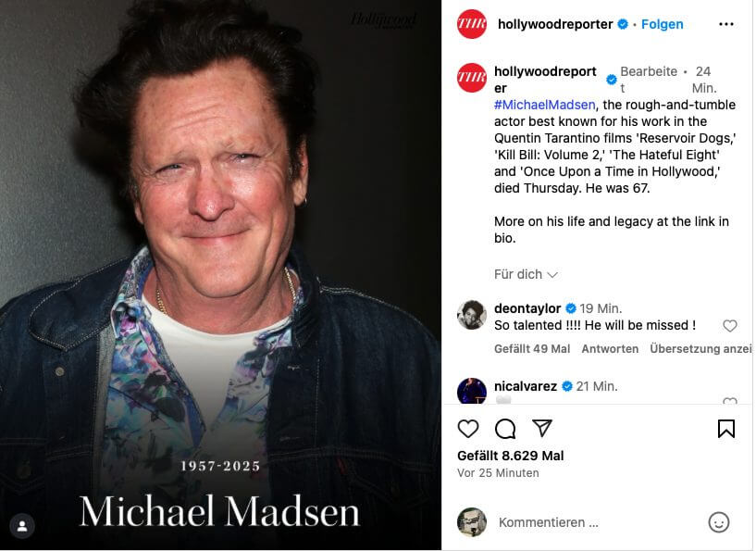
Task: Open three-dot more options menu
Action: 726,24
